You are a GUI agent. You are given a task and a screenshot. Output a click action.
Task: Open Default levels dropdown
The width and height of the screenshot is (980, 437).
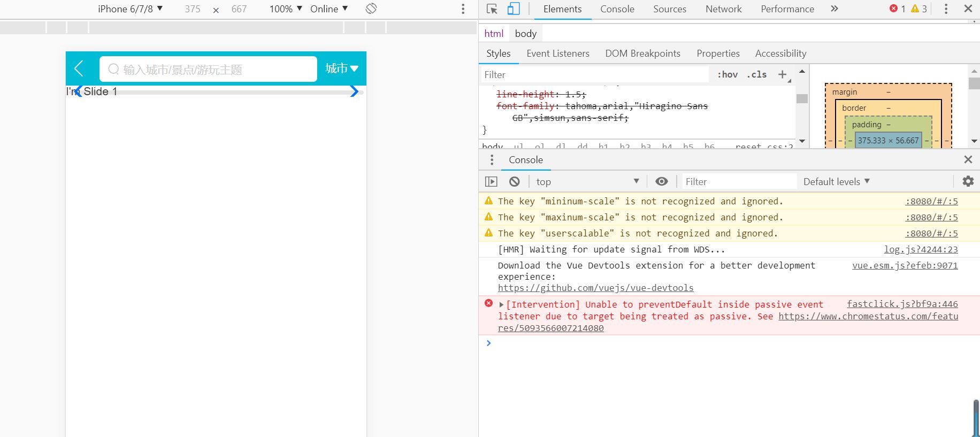837,182
